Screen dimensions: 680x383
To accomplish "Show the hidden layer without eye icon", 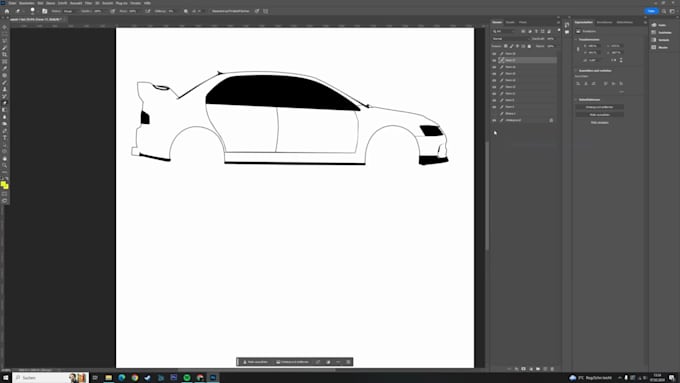I will coord(494,114).
